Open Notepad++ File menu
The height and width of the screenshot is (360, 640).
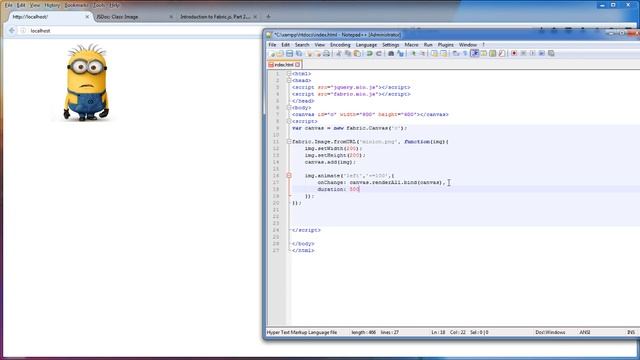tap(272, 44)
